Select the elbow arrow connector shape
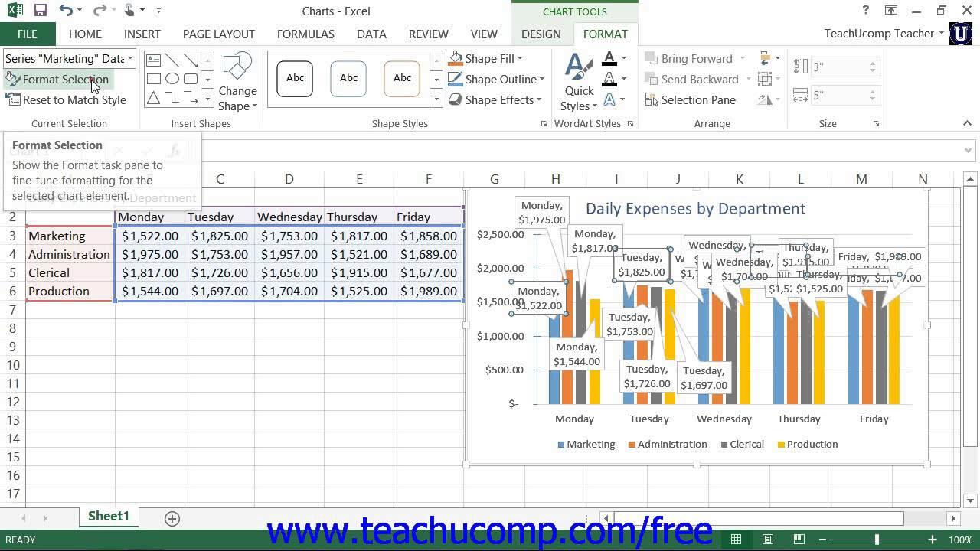This screenshot has height=551, width=980. [191, 98]
